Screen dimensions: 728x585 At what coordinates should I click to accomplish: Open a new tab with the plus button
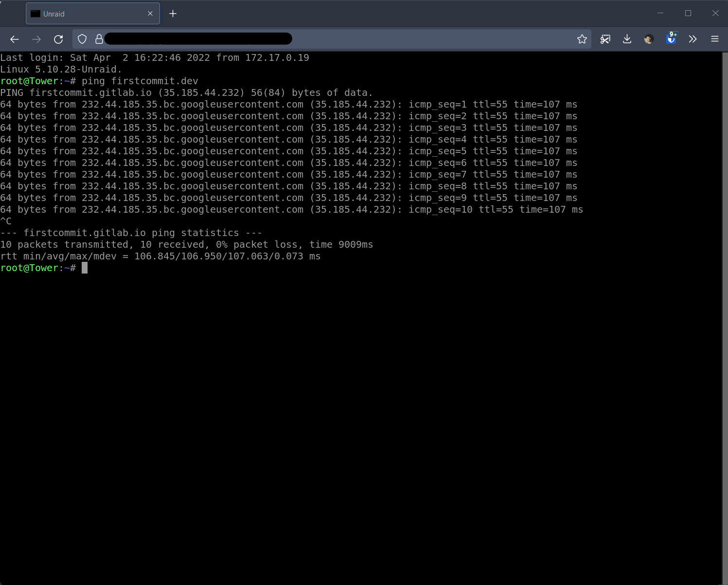point(173,14)
